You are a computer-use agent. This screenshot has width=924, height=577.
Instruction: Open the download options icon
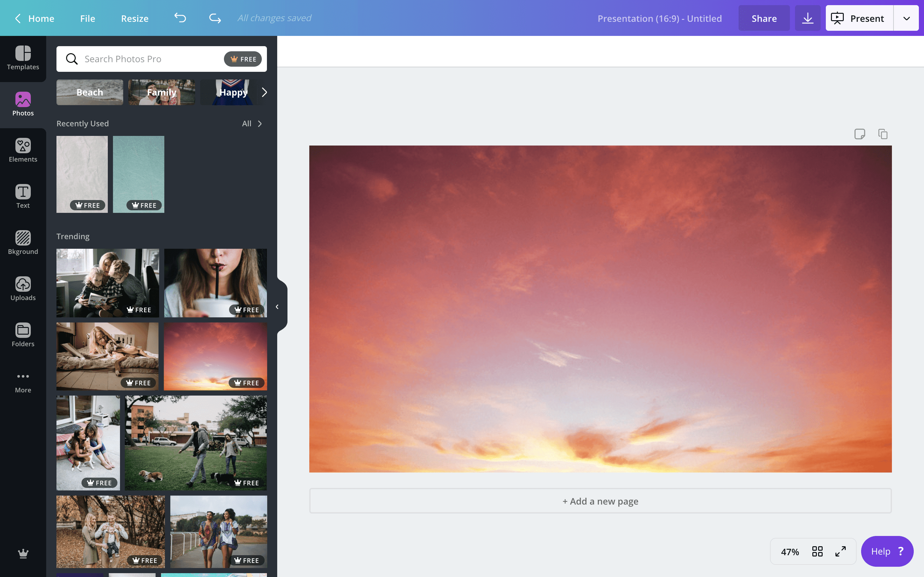click(x=807, y=18)
